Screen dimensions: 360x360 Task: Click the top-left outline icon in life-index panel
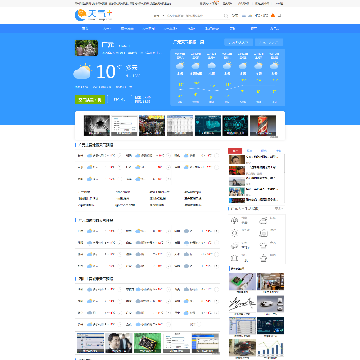pos(235,220)
